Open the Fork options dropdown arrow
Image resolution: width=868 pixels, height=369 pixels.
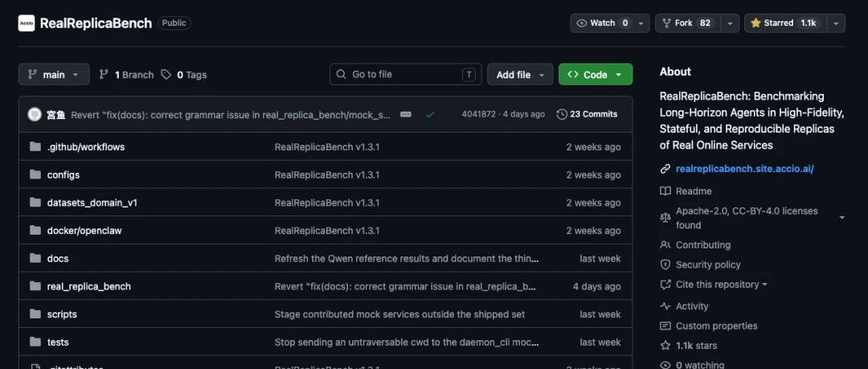click(x=730, y=23)
